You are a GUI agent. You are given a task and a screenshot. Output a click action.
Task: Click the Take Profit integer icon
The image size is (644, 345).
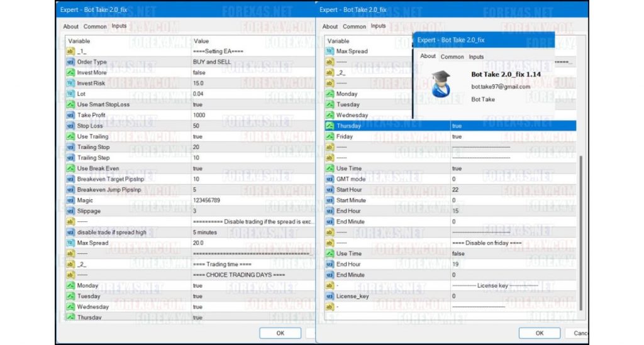click(70, 115)
